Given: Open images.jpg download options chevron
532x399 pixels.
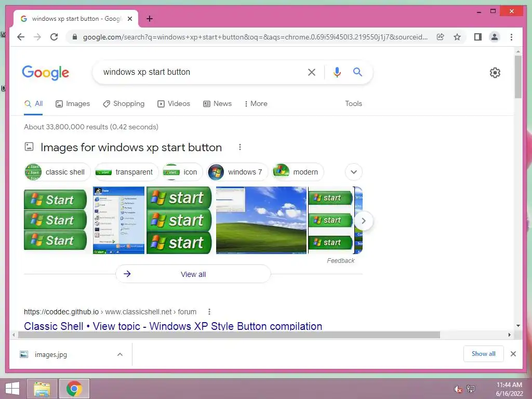Looking at the screenshot, I should 120,354.
